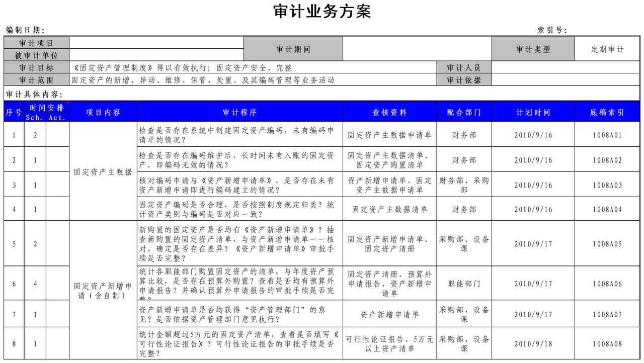This screenshot has height=363, width=644.
Task: Click index cell 1008A03
Action: tap(607, 185)
